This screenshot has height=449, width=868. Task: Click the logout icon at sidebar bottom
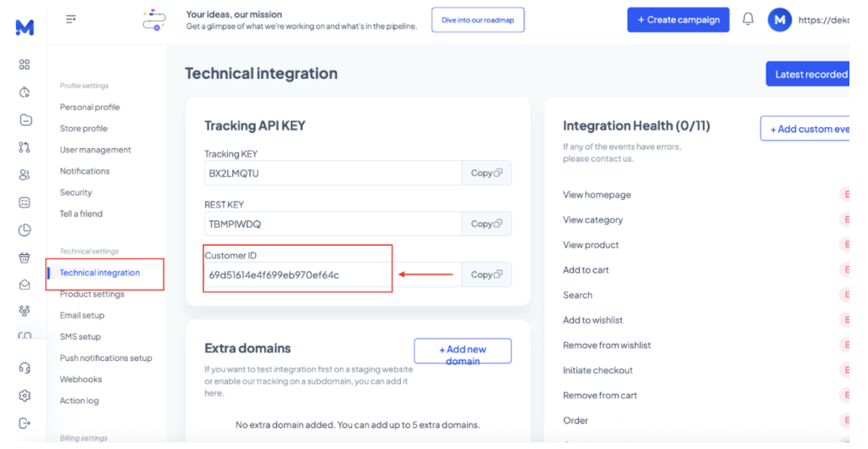click(x=25, y=423)
